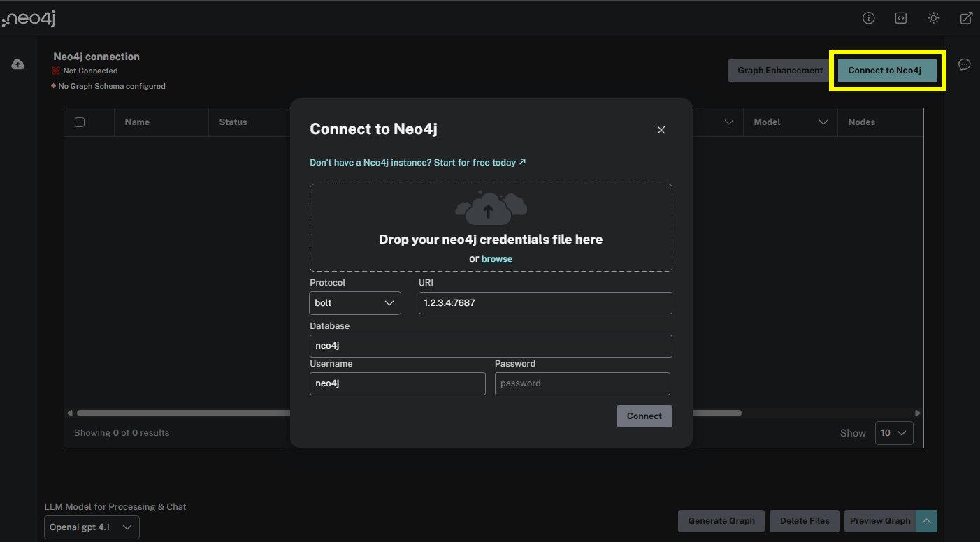The height and width of the screenshot is (542, 980).
Task: Click the Preview Graph button
Action: pos(880,521)
